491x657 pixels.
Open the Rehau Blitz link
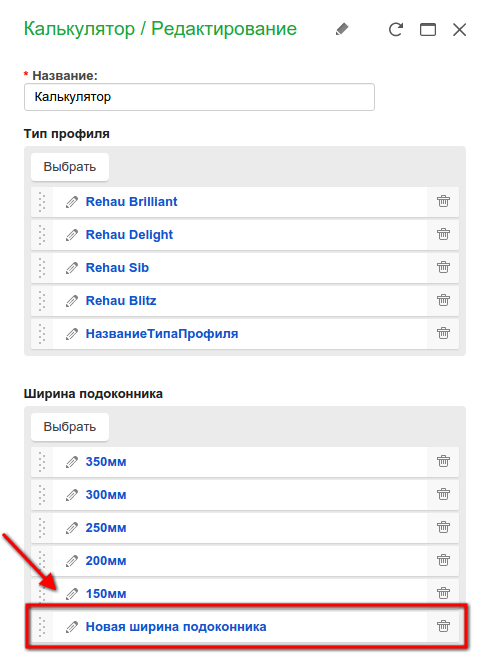[x=121, y=301]
